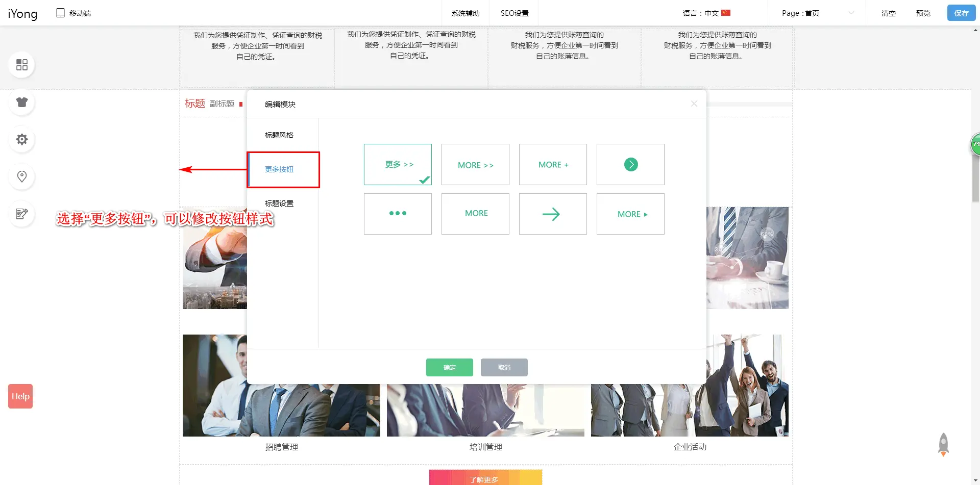Pick the three dots button style
The height and width of the screenshot is (485, 980).
[x=398, y=214]
